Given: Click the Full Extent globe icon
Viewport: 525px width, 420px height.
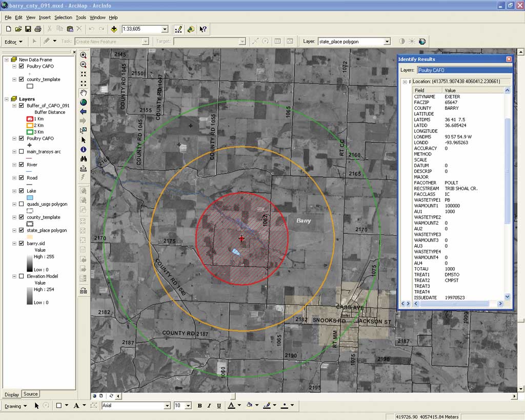Looking at the screenshot, I should click(84, 103).
